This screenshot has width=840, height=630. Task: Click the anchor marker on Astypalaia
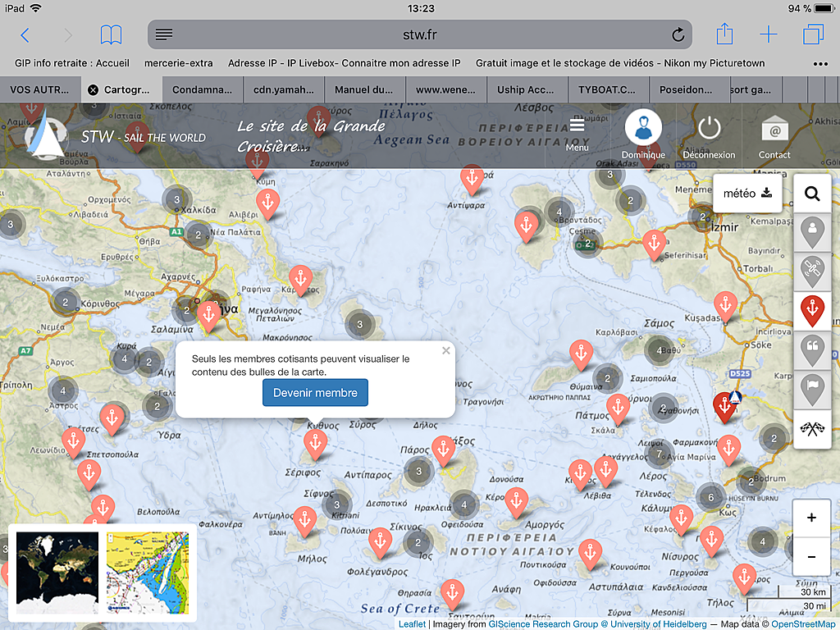click(x=590, y=554)
